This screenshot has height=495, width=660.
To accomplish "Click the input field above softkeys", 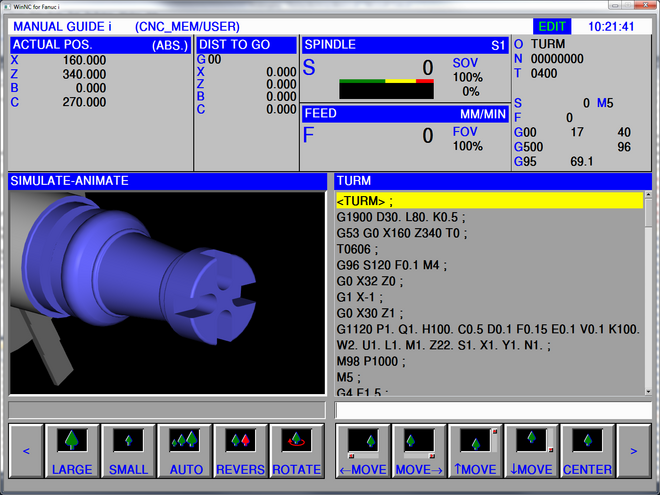I will click(493, 410).
